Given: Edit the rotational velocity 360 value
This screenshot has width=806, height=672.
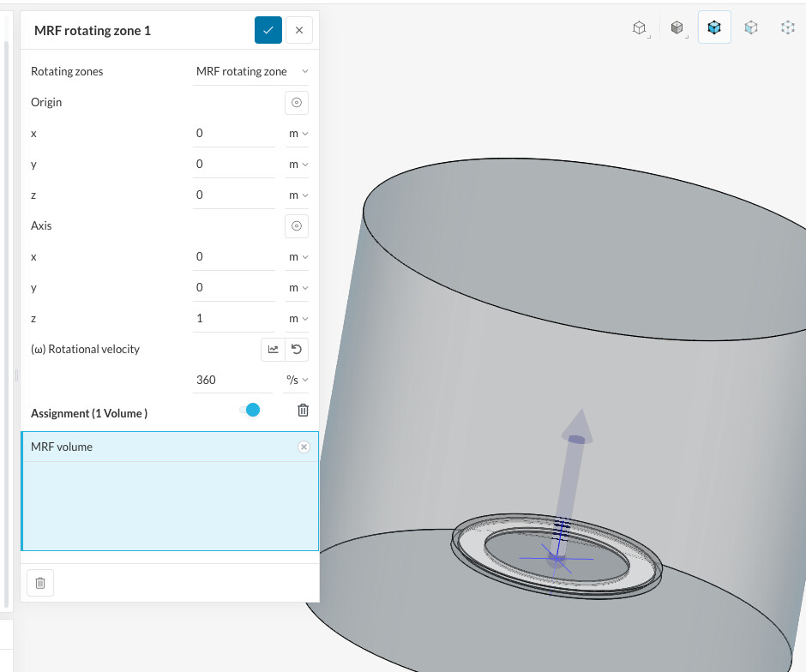Looking at the screenshot, I should pos(234,381).
